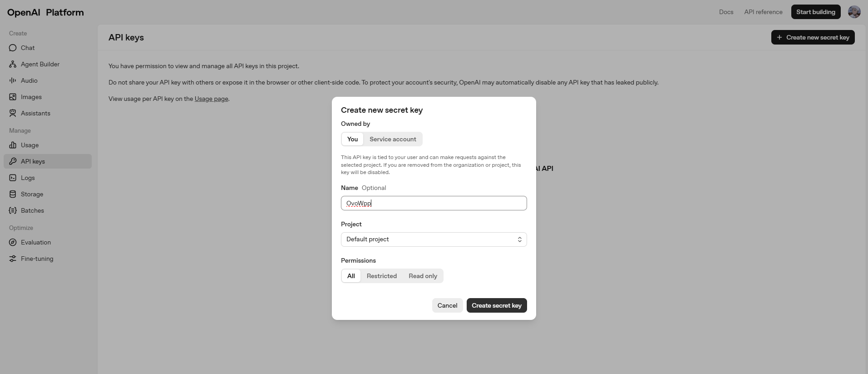Image resolution: width=868 pixels, height=374 pixels.
Task: Click the Storage database icon
Action: 13,194
